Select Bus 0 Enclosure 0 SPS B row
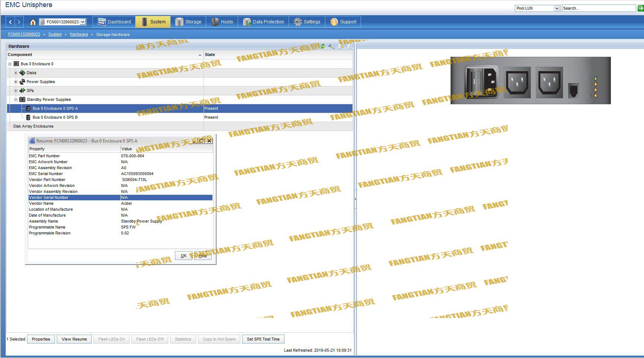Image resolution: width=644 pixels, height=358 pixels. pyautogui.click(x=180, y=117)
